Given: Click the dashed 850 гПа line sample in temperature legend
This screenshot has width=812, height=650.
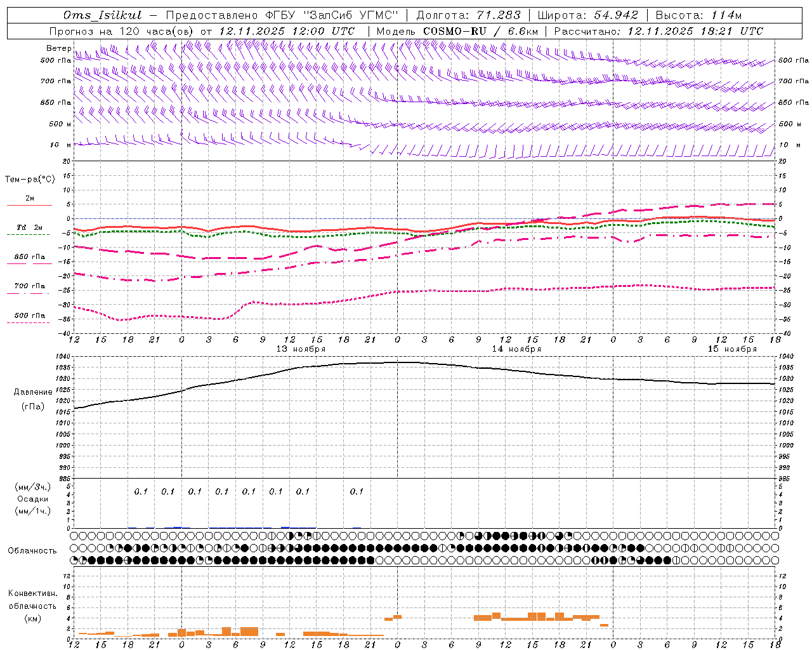Looking at the screenshot, I should coord(28,264).
